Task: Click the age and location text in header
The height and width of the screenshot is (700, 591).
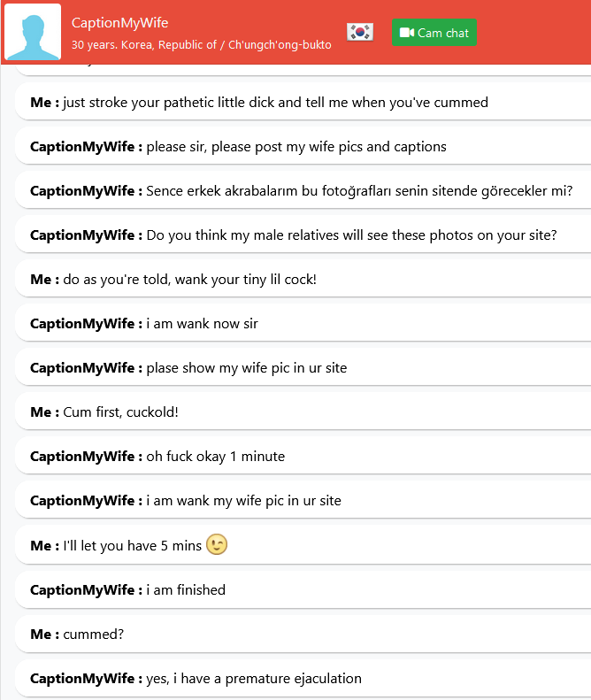Action: (201, 44)
